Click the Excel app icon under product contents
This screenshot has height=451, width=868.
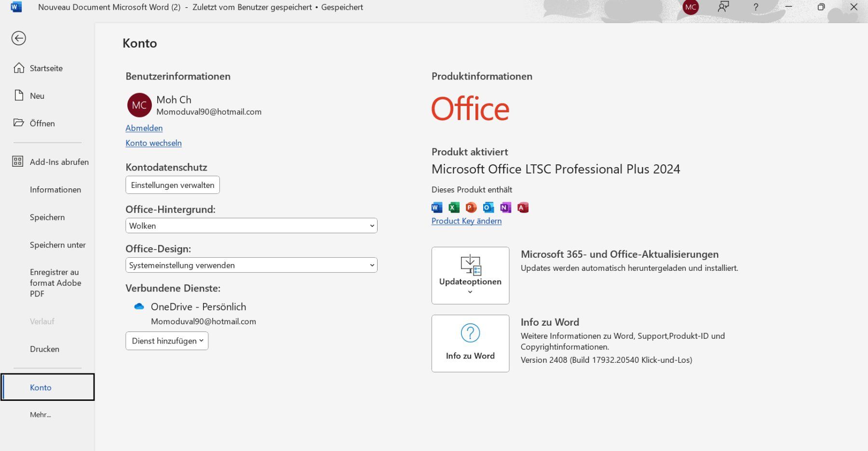pyautogui.click(x=454, y=208)
